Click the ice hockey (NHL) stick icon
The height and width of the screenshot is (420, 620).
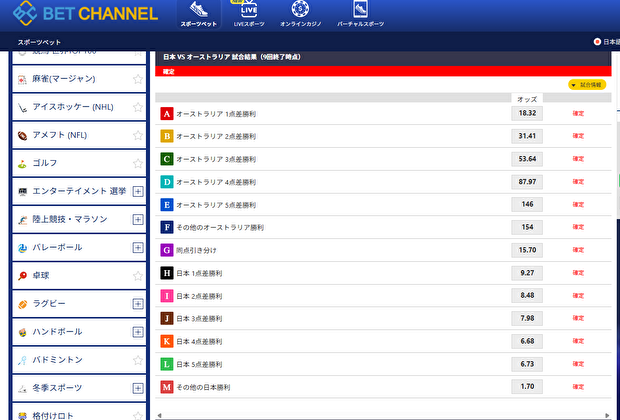click(x=22, y=107)
